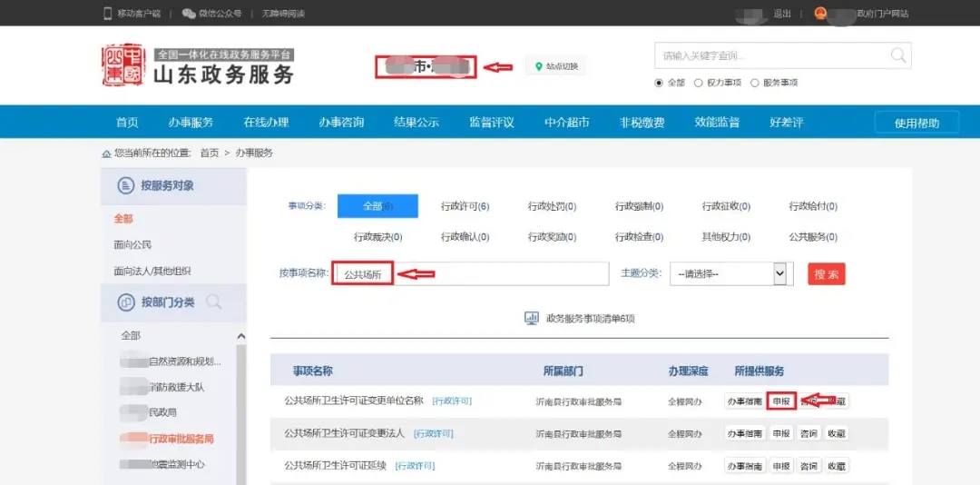This screenshot has height=485, width=980.
Task: Select 面向法人/其他组织 in sidebar
Action: pyautogui.click(x=152, y=271)
